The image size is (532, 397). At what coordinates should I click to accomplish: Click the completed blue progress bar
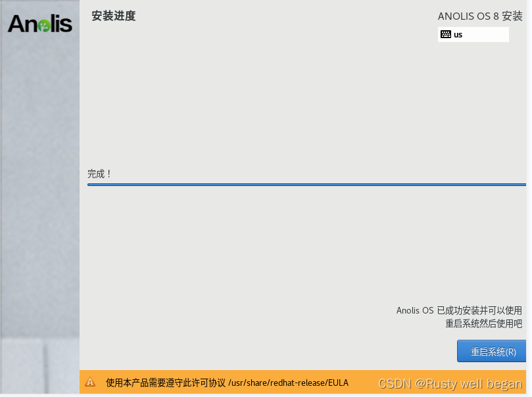[x=306, y=185]
